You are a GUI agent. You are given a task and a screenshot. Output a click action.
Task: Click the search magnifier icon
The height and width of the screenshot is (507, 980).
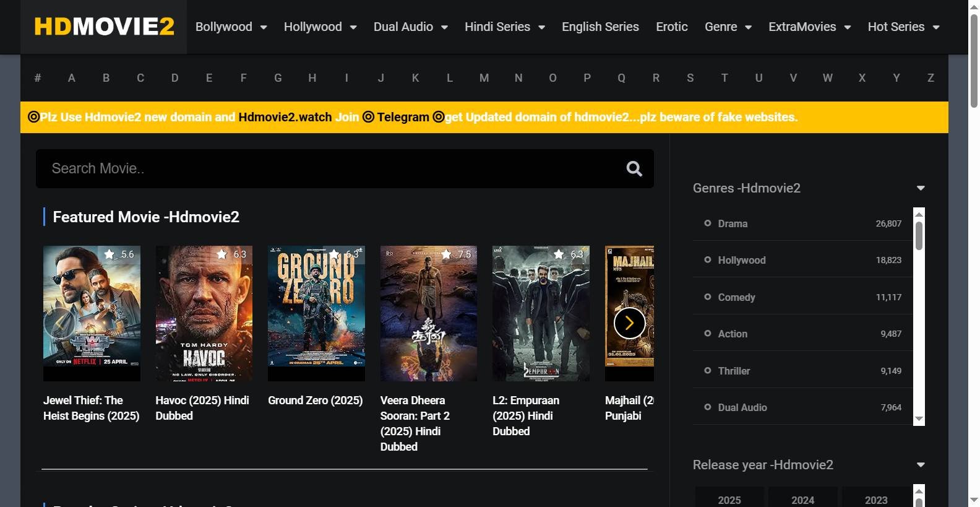pyautogui.click(x=634, y=168)
